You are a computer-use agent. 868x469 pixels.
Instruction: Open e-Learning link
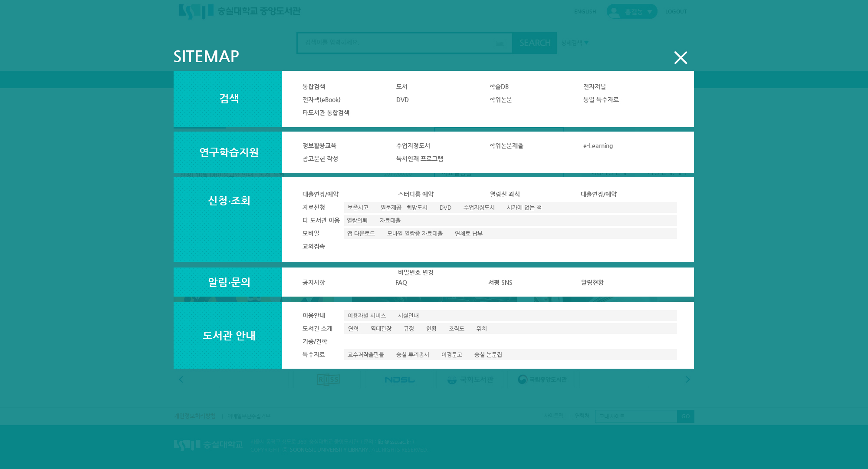[598, 146]
